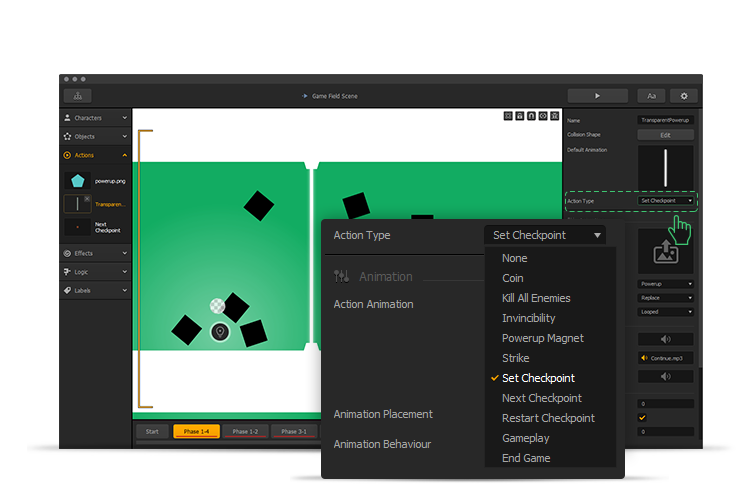Click the Actions circle icon
Image resolution: width=756 pixels, height=503 pixels.
point(68,155)
